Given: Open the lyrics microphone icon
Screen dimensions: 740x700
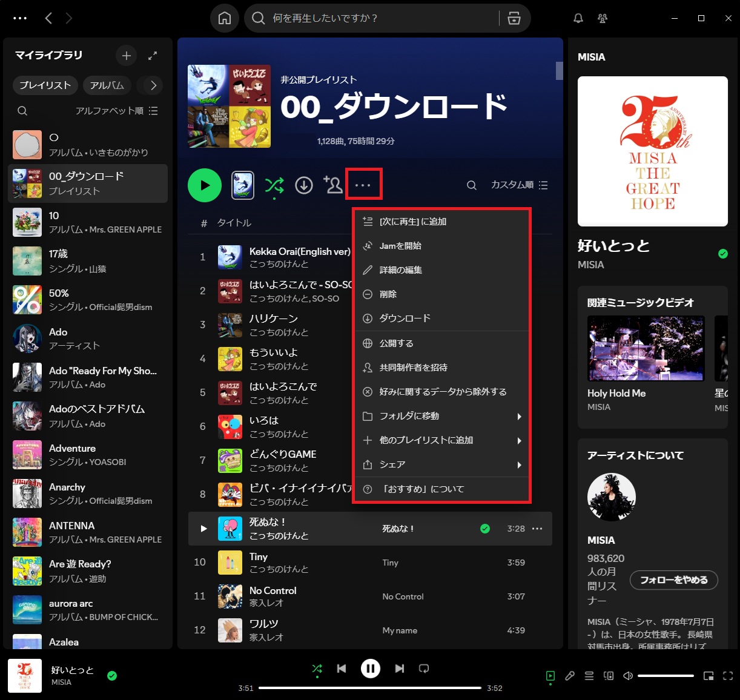Looking at the screenshot, I should click(570, 676).
